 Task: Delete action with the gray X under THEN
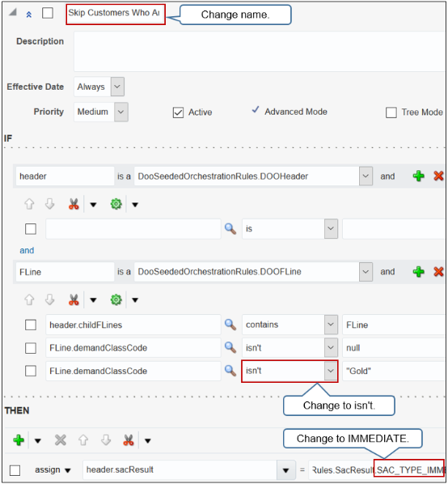tap(60, 440)
